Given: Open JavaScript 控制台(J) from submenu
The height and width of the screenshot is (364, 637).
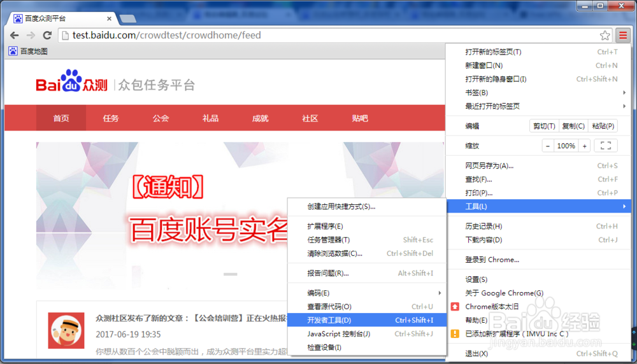Looking at the screenshot, I should pyautogui.click(x=367, y=334).
